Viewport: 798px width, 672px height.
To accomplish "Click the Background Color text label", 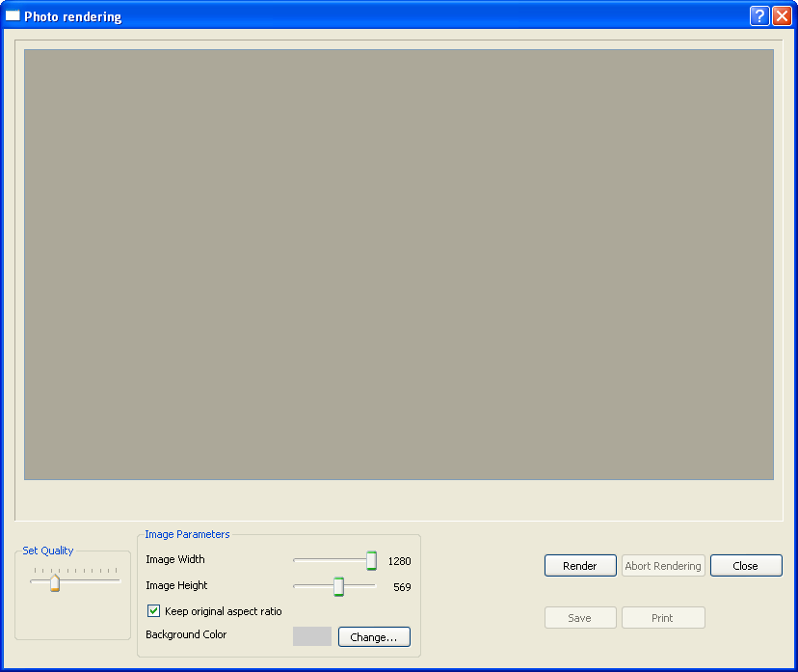I will [x=186, y=635].
